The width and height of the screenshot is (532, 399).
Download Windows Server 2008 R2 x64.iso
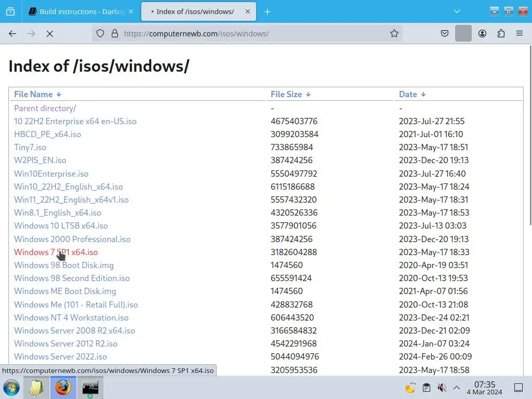(x=74, y=330)
